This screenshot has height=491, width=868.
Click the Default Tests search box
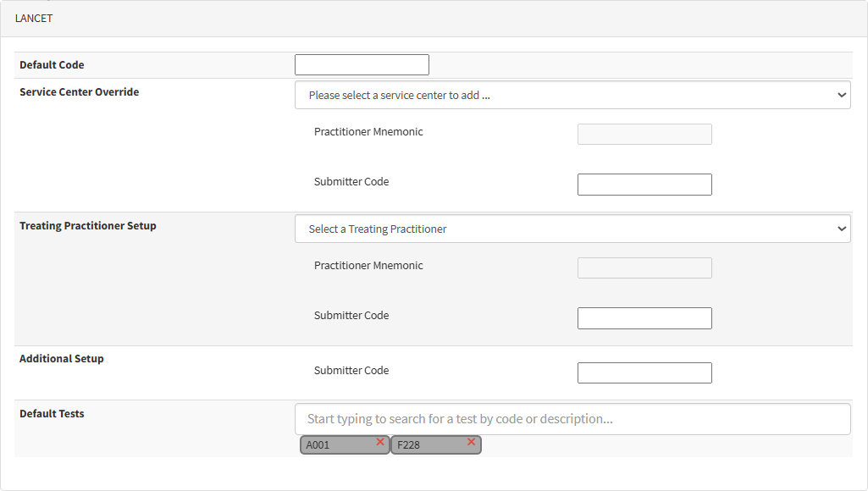point(572,419)
